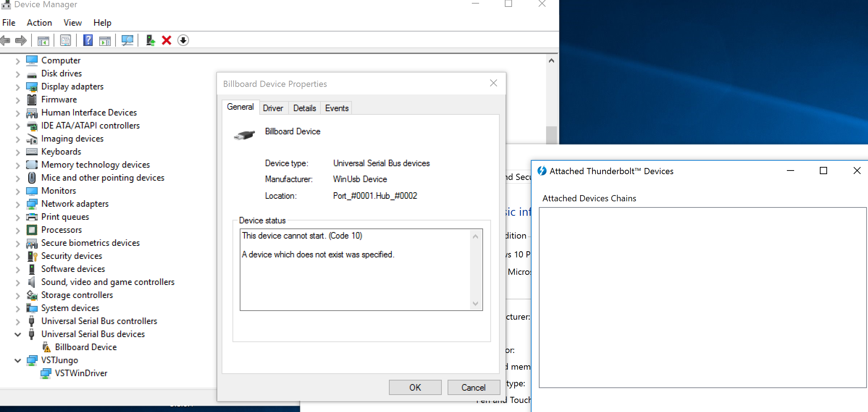Viewport: 868px width, 412px height.
Task: Click the VSTWinDriver tree item
Action: click(81, 373)
